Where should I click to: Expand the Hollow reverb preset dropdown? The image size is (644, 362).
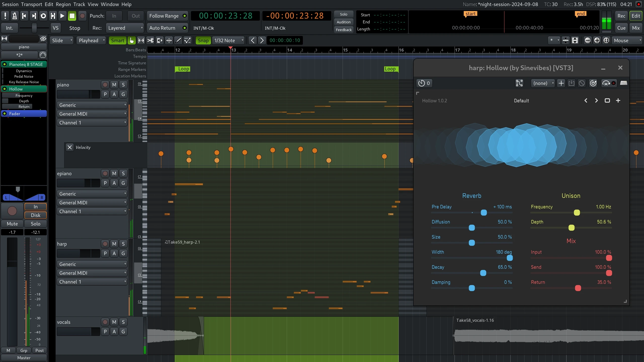[x=521, y=100]
